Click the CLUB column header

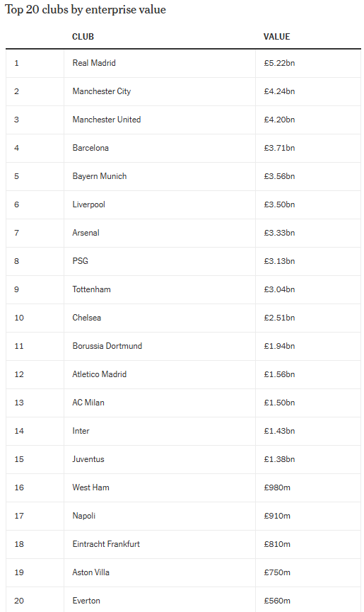point(83,37)
